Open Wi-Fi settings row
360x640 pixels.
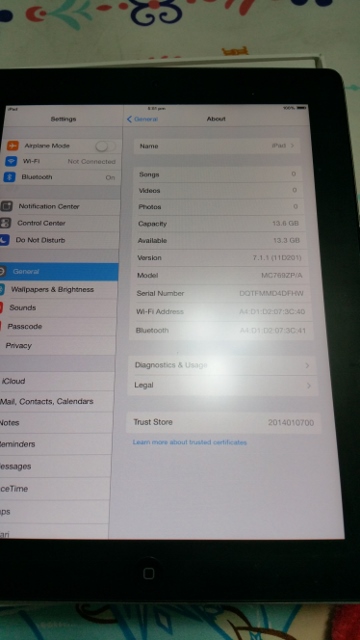coord(61,161)
